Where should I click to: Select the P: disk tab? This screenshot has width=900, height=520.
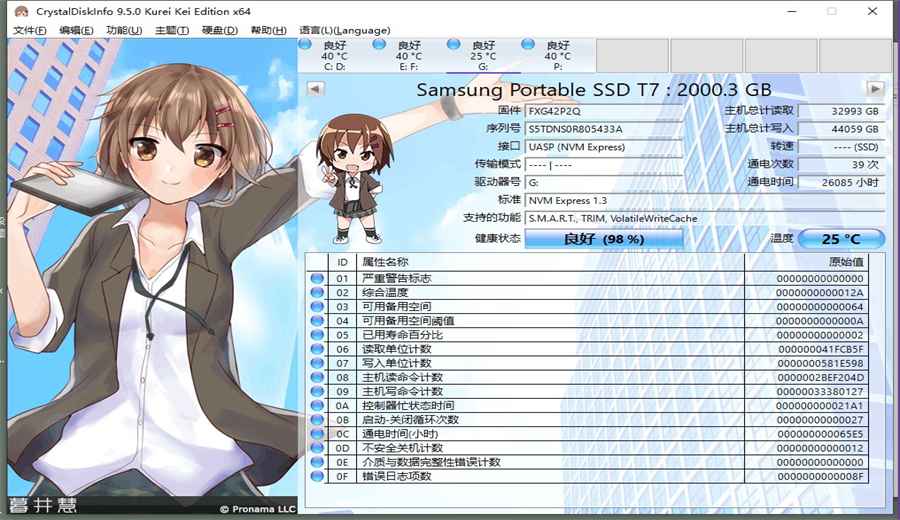(x=558, y=55)
